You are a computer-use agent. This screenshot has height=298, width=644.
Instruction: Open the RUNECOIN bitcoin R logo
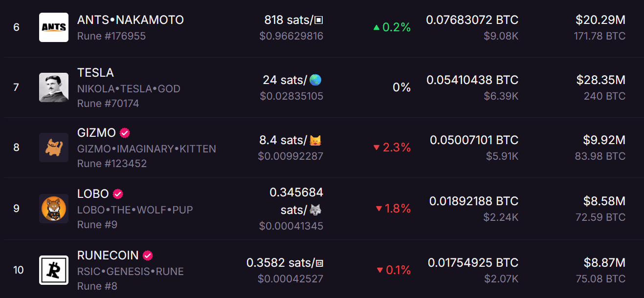coord(54,270)
